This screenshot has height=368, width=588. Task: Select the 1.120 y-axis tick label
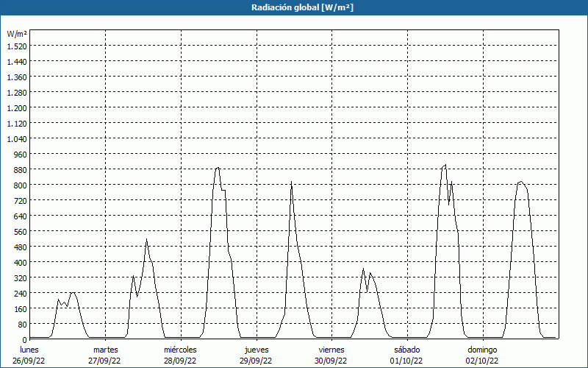[x=17, y=124]
